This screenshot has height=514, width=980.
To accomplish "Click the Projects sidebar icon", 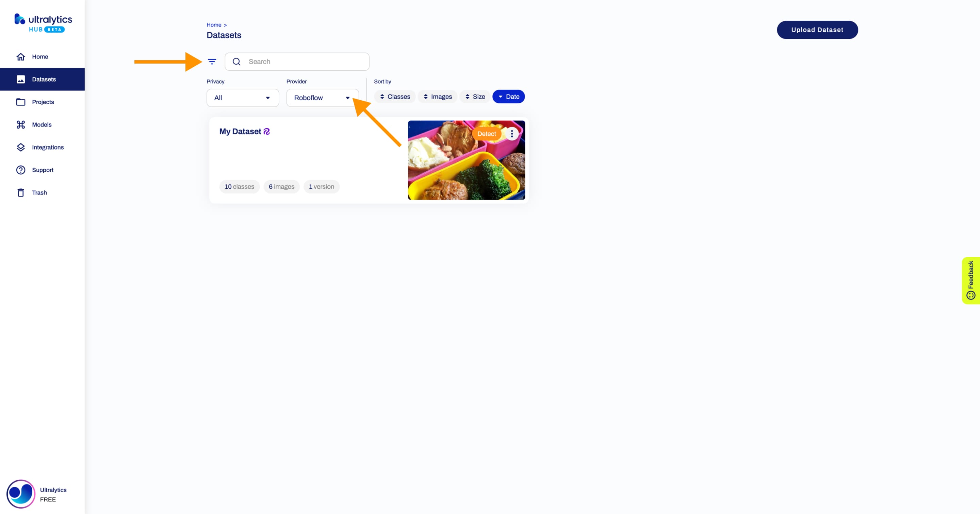I will coord(20,102).
